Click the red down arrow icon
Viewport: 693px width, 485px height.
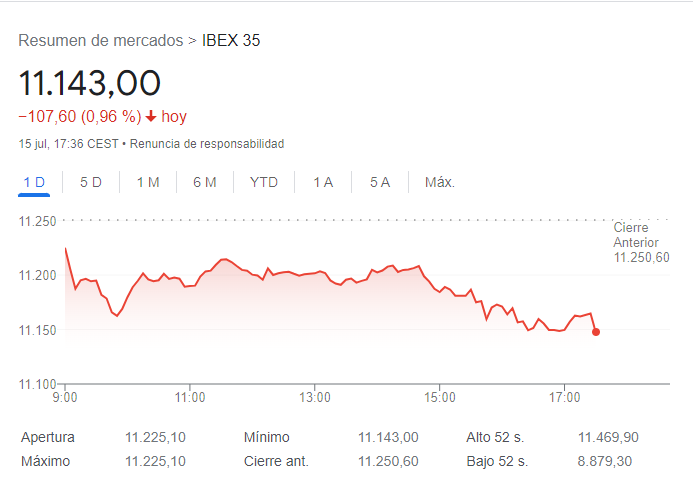pos(151,116)
